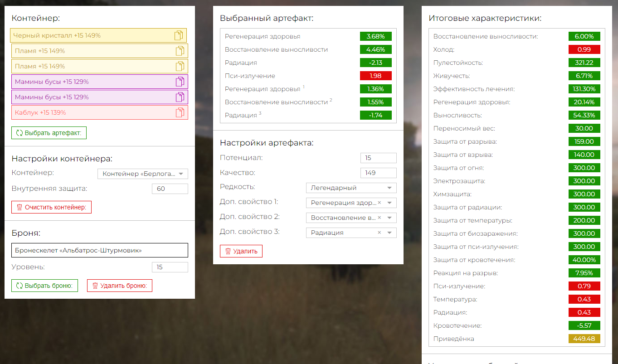Click Очистить контейнер button
The width and height of the screenshot is (618, 364).
[x=51, y=207]
